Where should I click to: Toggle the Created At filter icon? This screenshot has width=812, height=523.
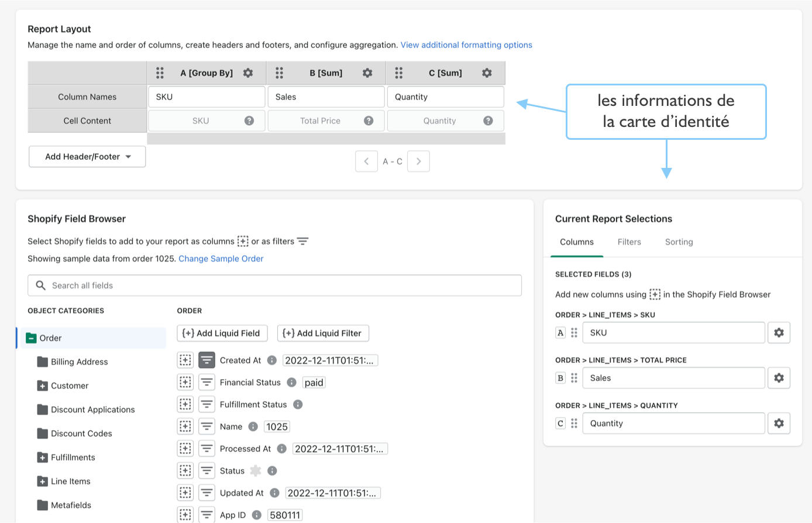click(x=207, y=360)
